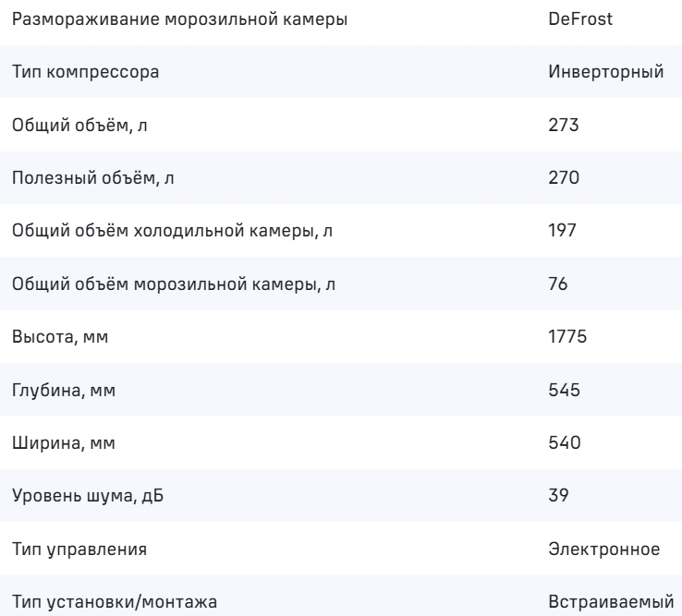Click the 'Полезный объём, л' label
Image resolution: width=682 pixels, height=616 pixels.
click(87, 178)
